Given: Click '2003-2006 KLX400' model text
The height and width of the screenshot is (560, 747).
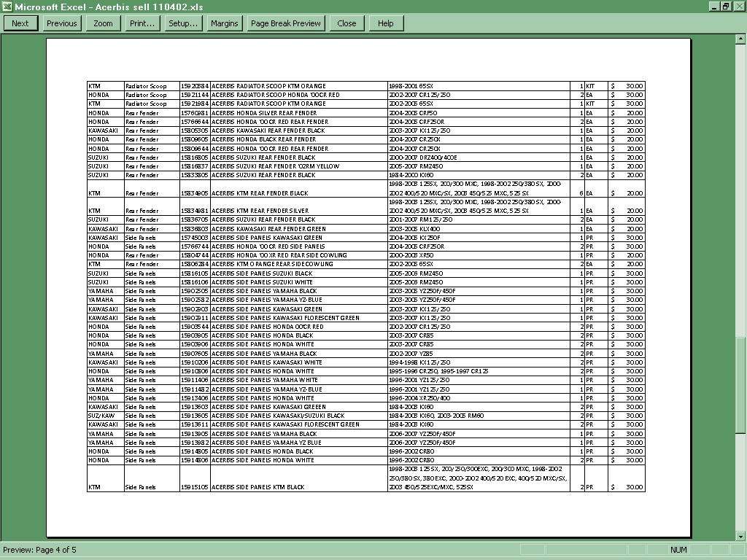Looking at the screenshot, I should coord(414,228).
